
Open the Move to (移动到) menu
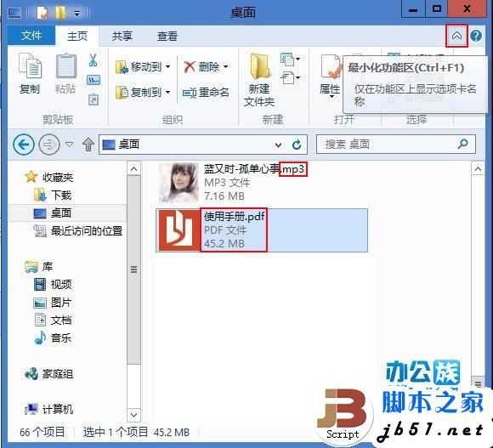coord(143,67)
